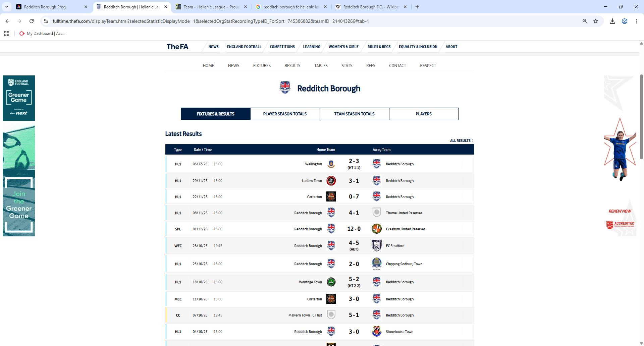Open the About menu in FA header
This screenshot has height=346, width=644.
tap(451, 47)
